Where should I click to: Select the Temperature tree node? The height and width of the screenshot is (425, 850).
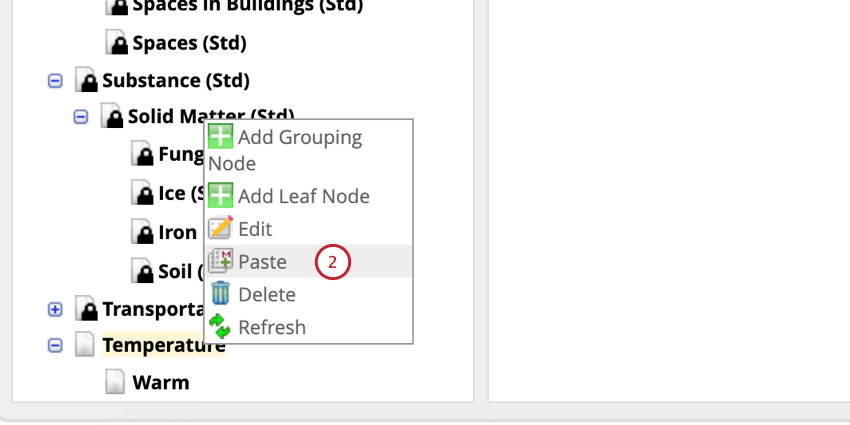pos(163,346)
